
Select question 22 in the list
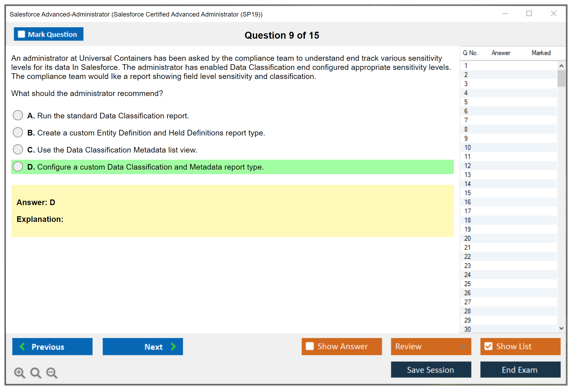point(467,257)
